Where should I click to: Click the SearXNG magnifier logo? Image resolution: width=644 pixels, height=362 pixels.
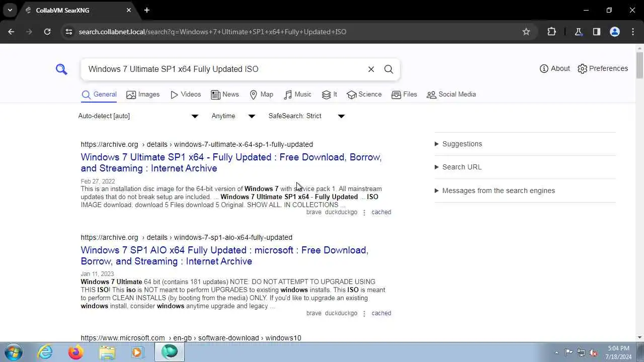click(x=61, y=69)
